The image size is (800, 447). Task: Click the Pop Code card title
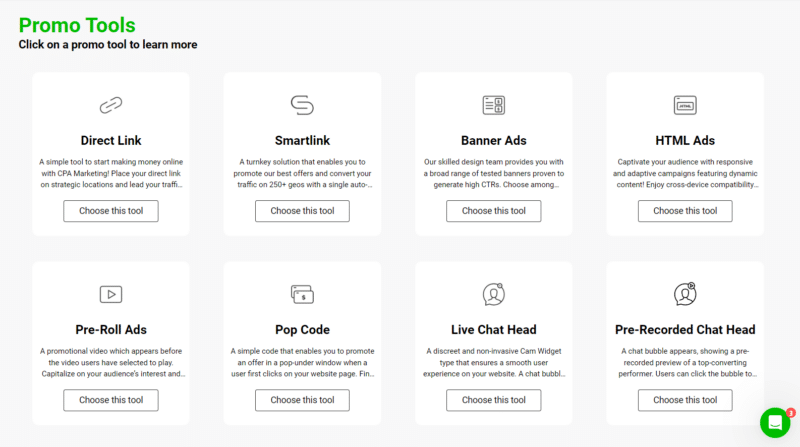(302, 330)
